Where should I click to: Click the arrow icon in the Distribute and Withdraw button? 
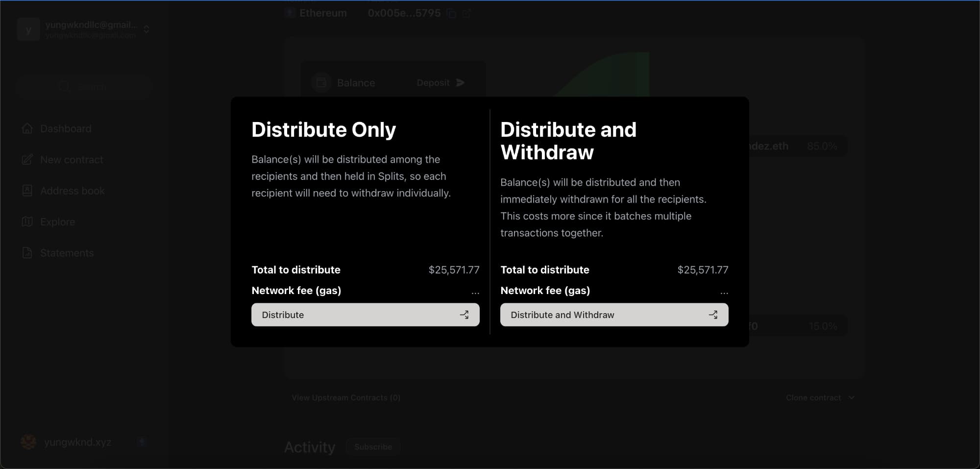coord(713,315)
